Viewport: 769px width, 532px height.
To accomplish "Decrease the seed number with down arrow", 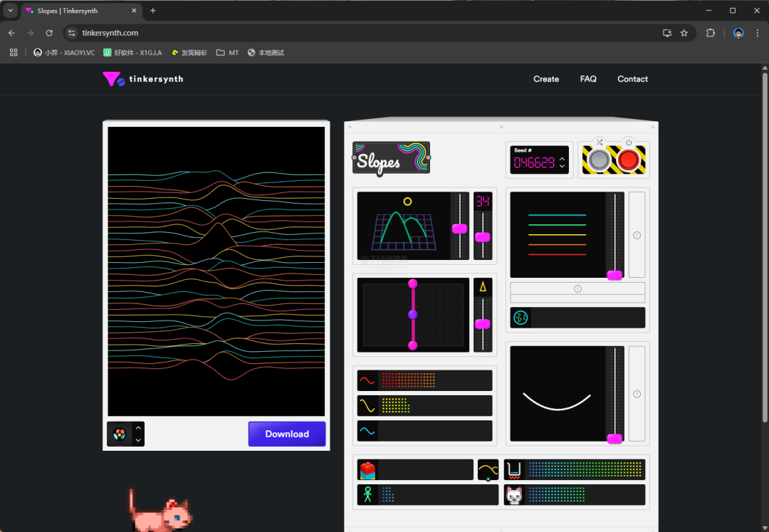I will (x=562, y=167).
